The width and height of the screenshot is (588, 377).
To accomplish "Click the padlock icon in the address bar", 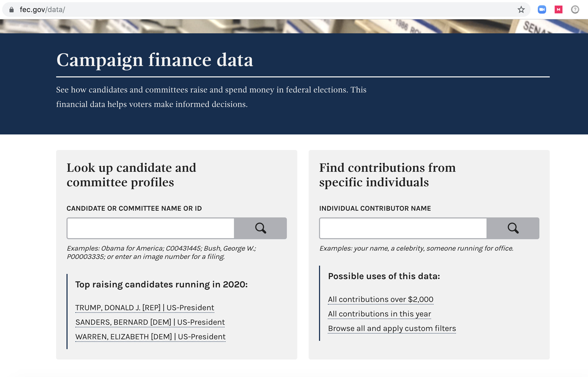I will tap(12, 9).
